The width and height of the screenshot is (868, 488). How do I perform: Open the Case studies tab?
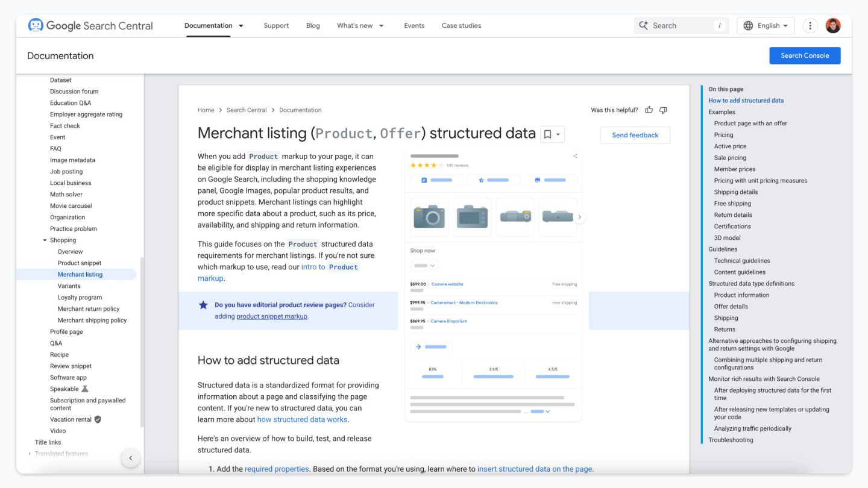coord(461,25)
